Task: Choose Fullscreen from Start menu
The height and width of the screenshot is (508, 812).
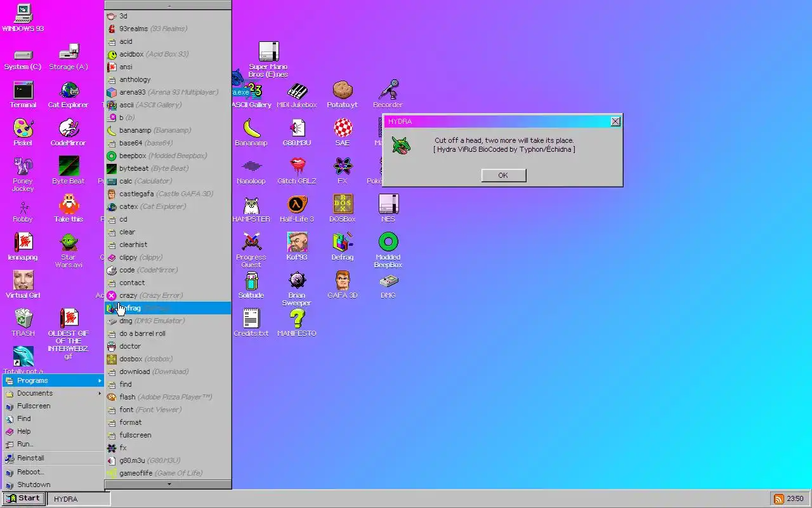Action: click(53, 406)
